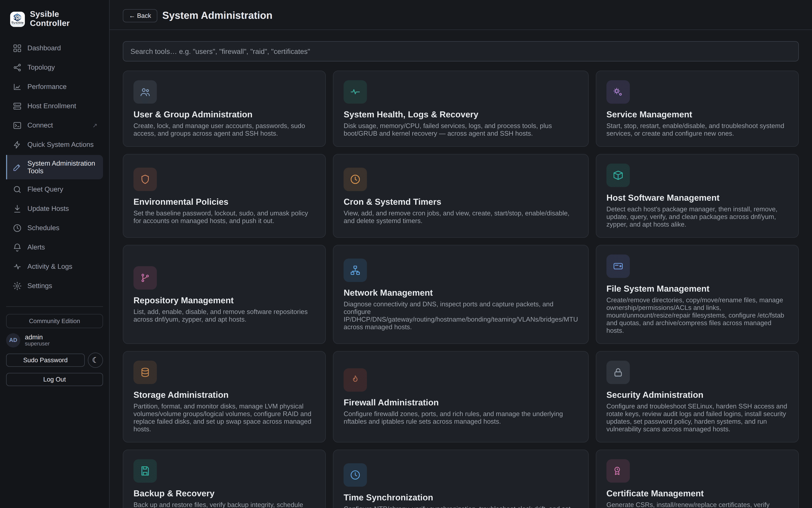Open the Cron & Systemd Timers heading

pyautogui.click(x=392, y=202)
